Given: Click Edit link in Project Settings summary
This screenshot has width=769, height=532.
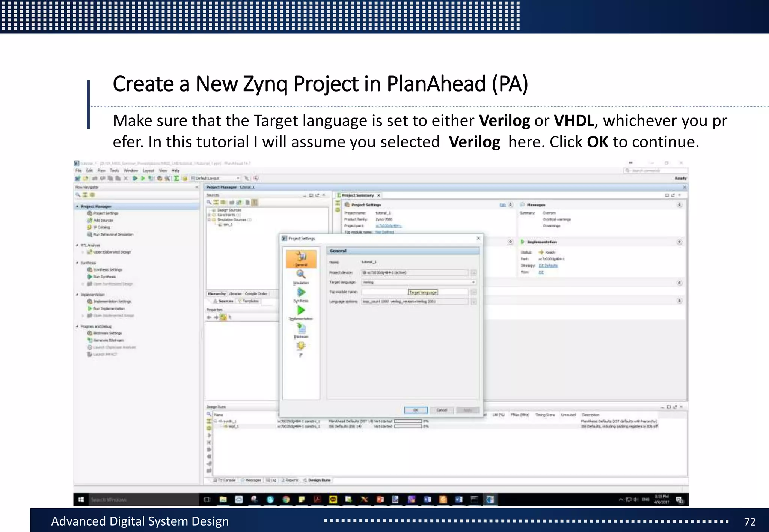Looking at the screenshot, I should click(502, 205).
